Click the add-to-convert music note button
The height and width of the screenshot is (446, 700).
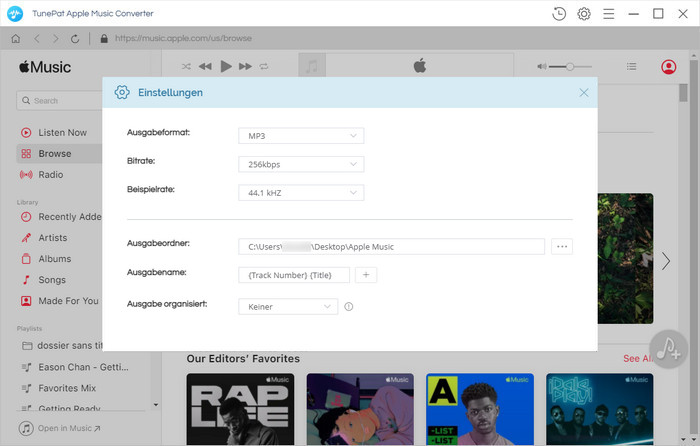(x=668, y=349)
